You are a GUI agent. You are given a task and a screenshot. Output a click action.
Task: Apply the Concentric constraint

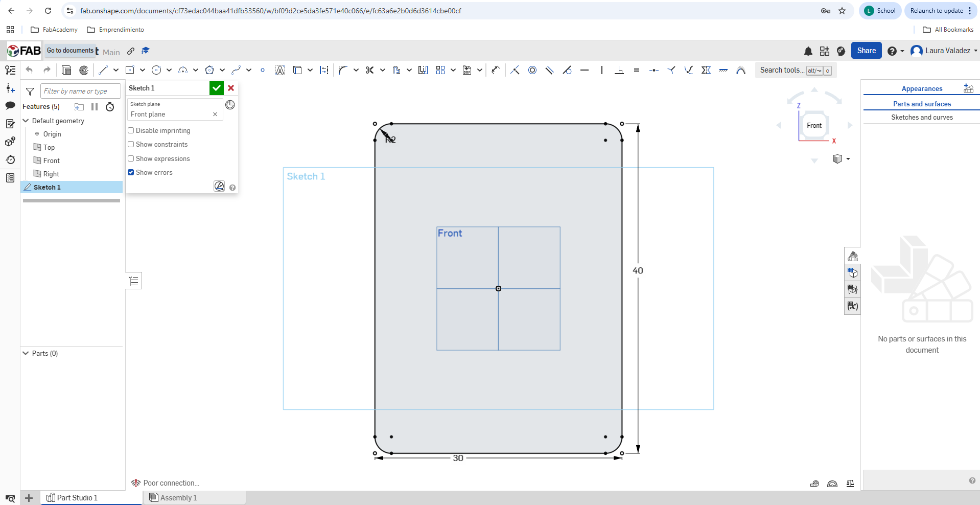pyautogui.click(x=532, y=70)
